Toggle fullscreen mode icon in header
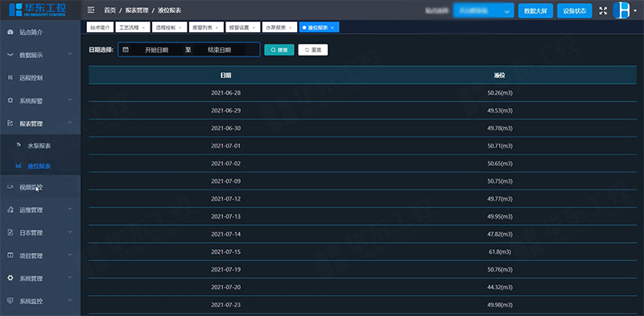The height and width of the screenshot is (316, 644). [x=603, y=10]
